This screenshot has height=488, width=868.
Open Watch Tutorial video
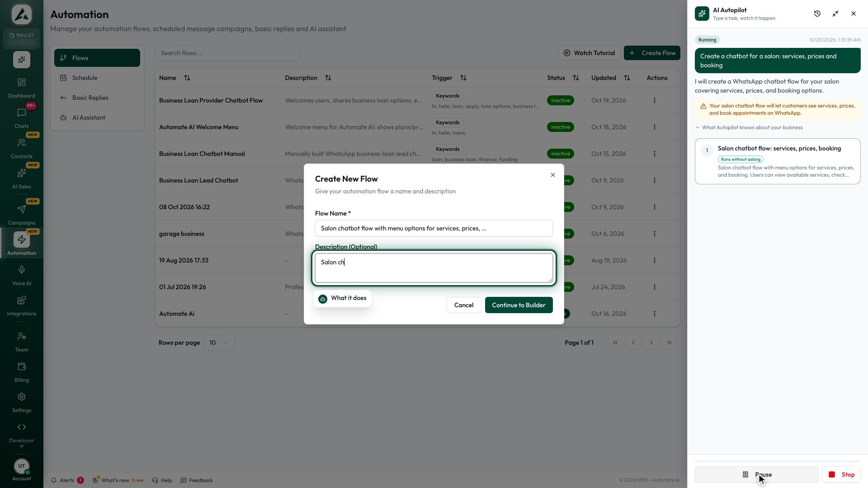tap(589, 53)
